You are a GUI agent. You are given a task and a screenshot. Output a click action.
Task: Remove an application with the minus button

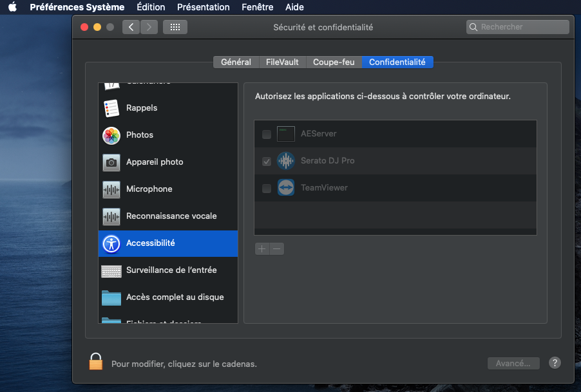click(x=277, y=248)
